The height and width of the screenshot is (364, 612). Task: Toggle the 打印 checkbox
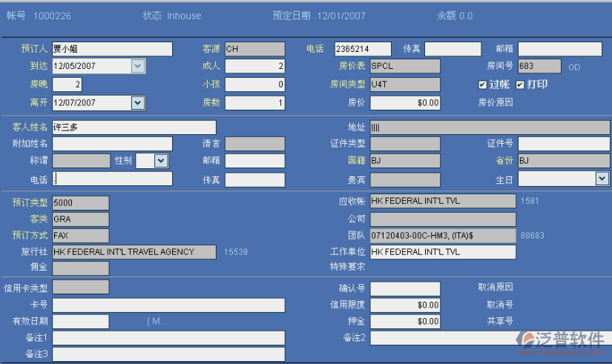coord(520,85)
